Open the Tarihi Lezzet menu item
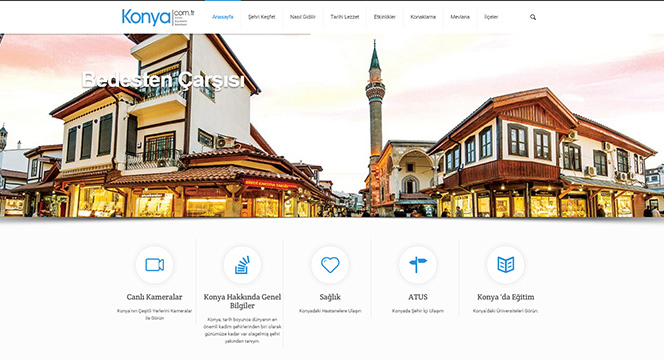664x360 pixels. [345, 17]
